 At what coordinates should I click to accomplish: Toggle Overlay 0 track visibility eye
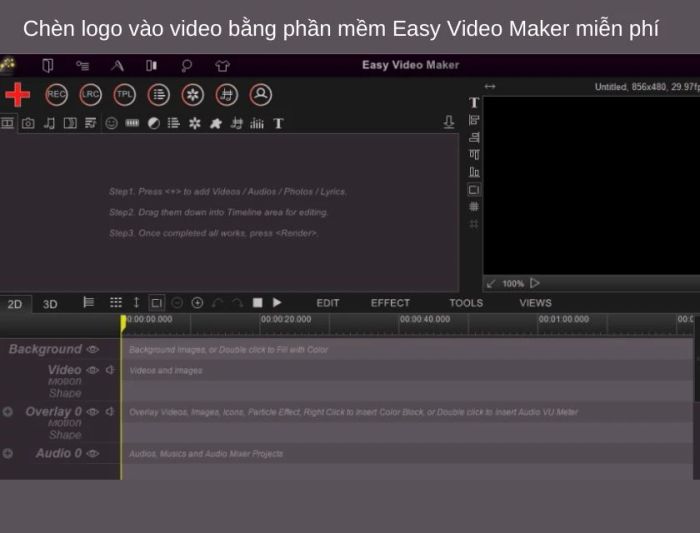(x=92, y=412)
